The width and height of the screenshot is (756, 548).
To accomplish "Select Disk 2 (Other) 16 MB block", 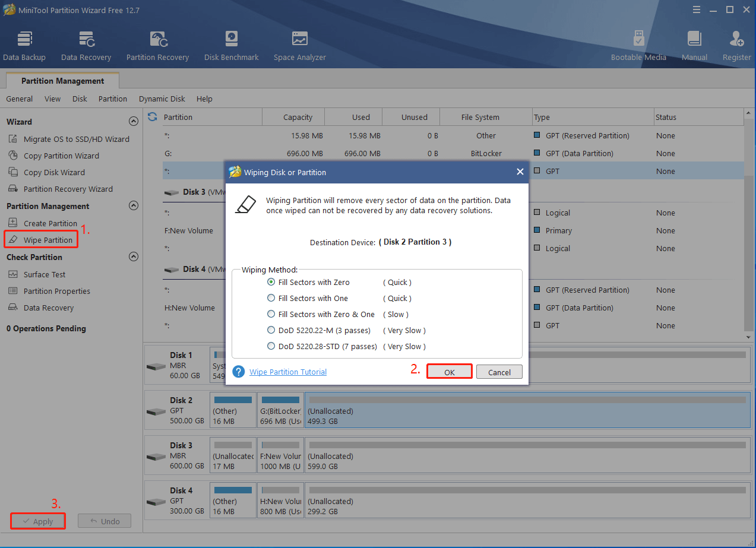I will [233, 411].
